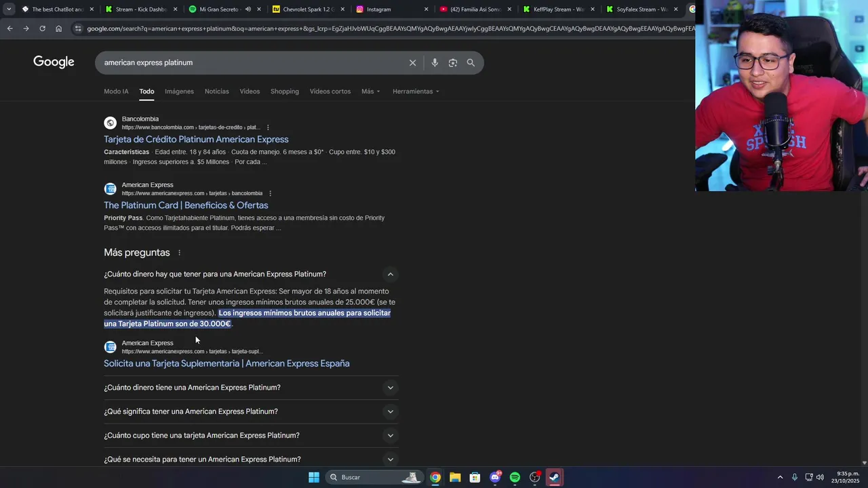
Task: Clear the Google search query
Action: coord(412,62)
